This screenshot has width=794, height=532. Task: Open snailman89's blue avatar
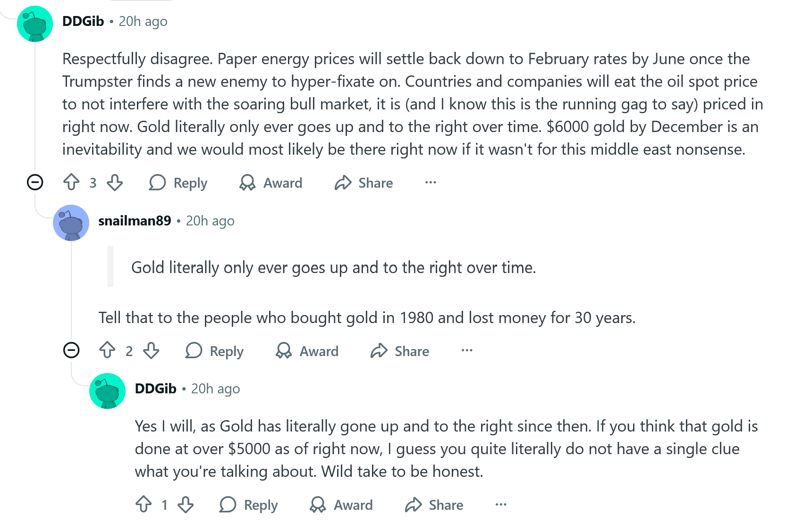[x=71, y=223]
